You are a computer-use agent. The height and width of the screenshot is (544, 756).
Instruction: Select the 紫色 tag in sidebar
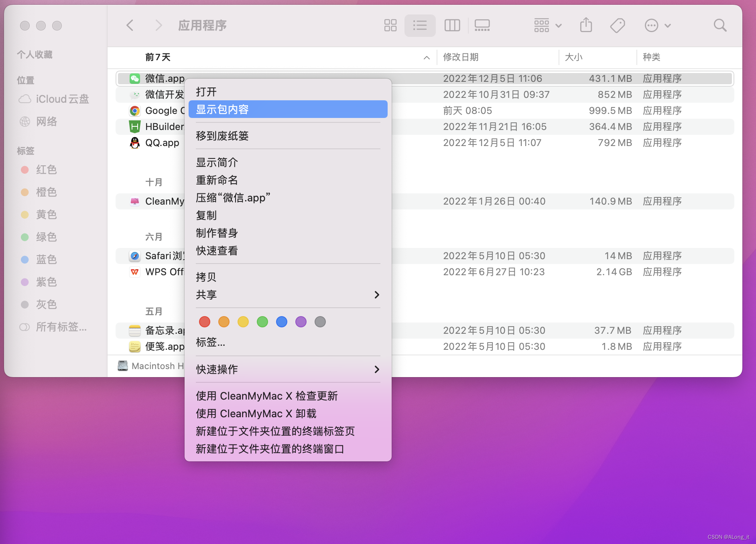click(39, 282)
